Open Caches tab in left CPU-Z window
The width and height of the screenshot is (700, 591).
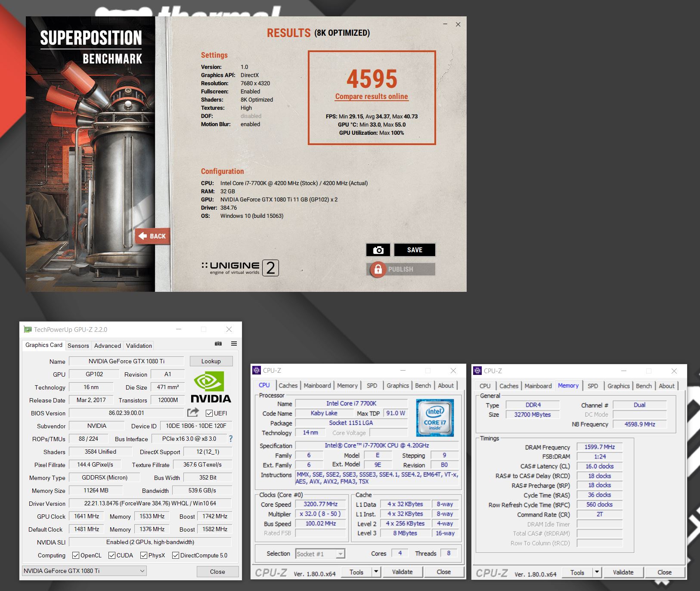288,386
